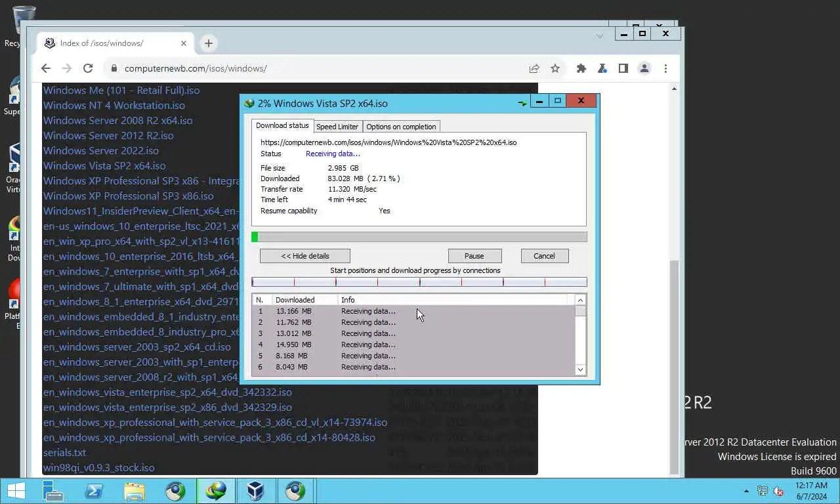The width and height of the screenshot is (840, 504).
Task: Click the Downloaded column header
Action: coord(305,300)
